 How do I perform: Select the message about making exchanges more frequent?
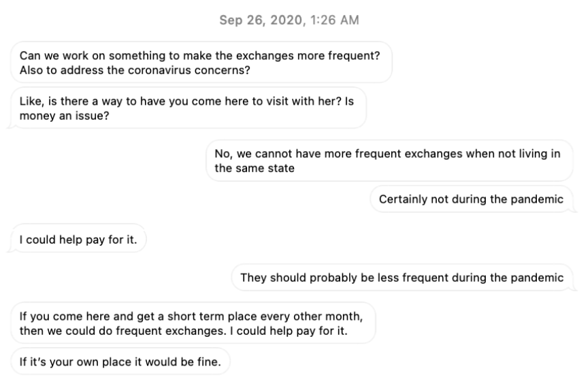click(x=201, y=62)
